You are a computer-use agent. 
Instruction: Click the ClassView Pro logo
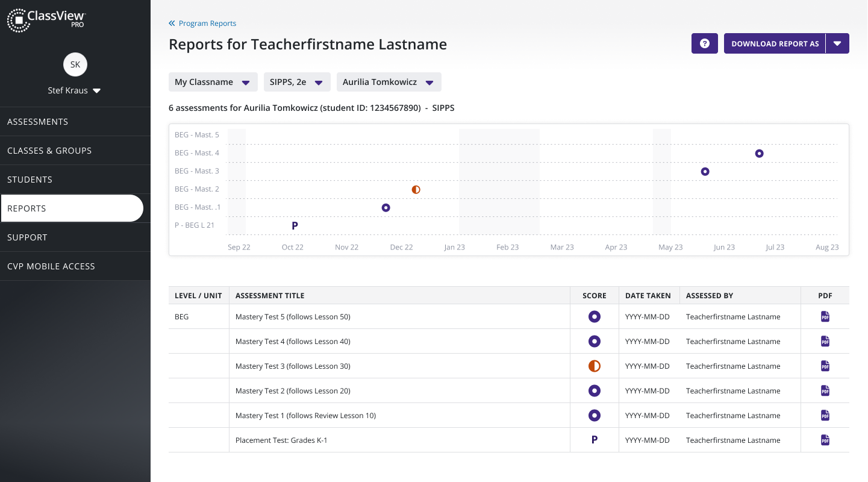click(46, 20)
